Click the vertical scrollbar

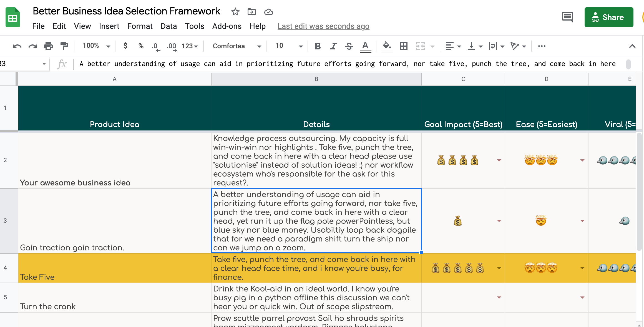(639, 192)
